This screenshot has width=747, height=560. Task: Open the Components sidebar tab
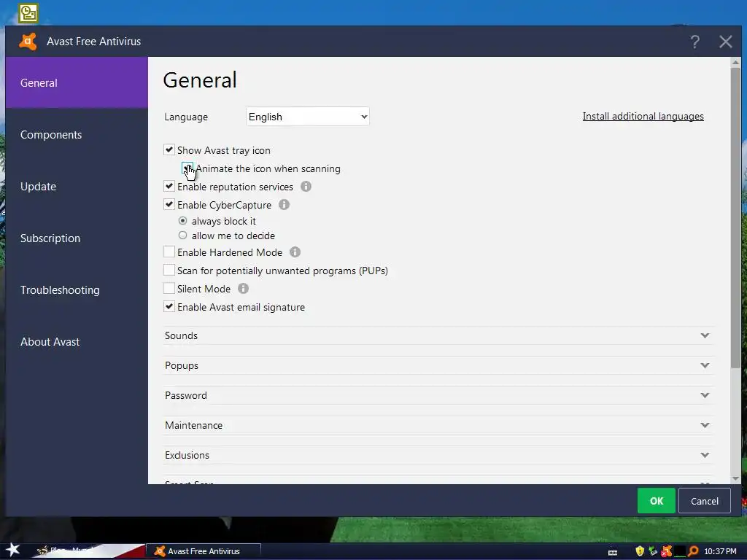click(x=77, y=135)
